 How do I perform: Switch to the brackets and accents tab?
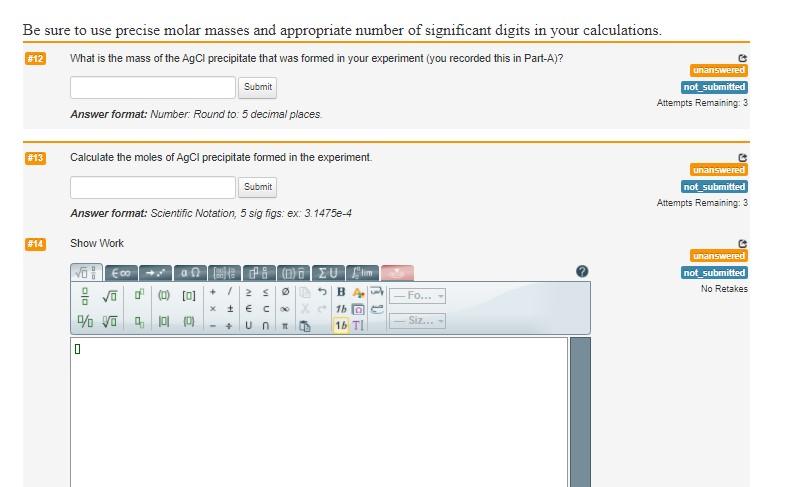pos(293,273)
